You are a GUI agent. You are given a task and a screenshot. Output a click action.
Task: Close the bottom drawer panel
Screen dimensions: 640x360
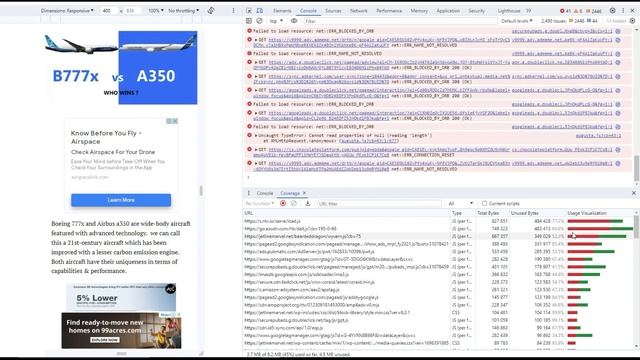[634, 193]
